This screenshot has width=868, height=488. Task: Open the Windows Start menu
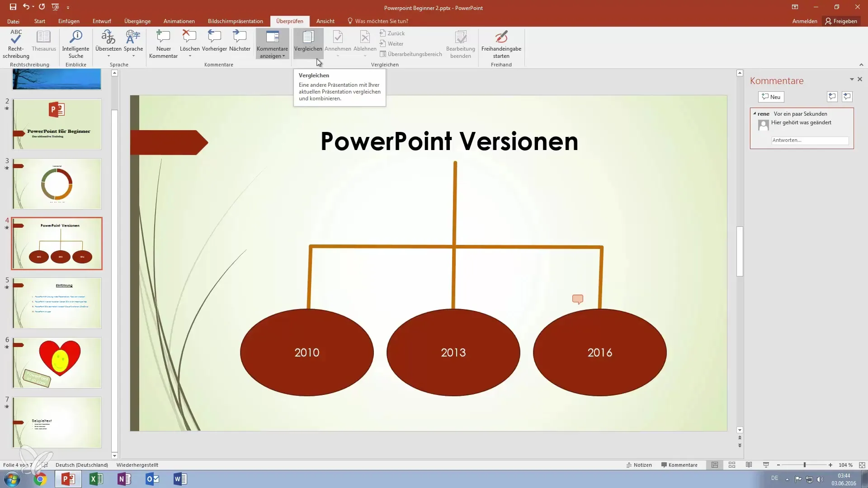click(12, 479)
